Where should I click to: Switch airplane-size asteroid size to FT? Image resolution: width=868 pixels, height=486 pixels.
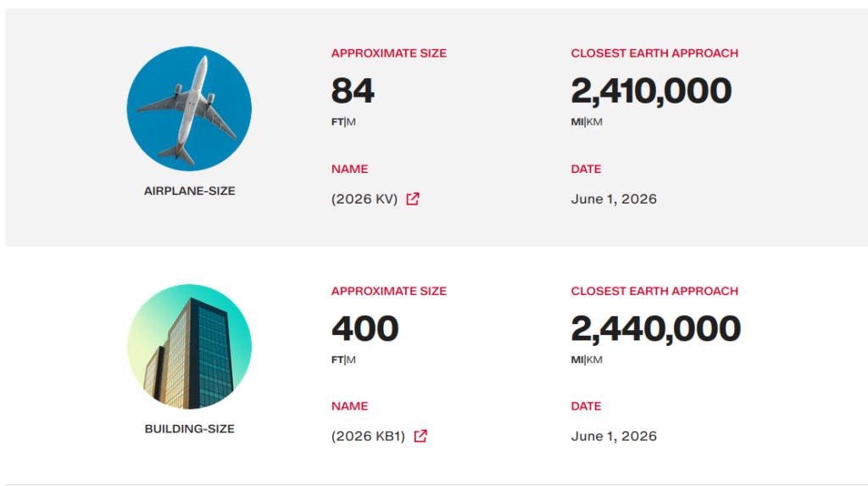coord(337,122)
